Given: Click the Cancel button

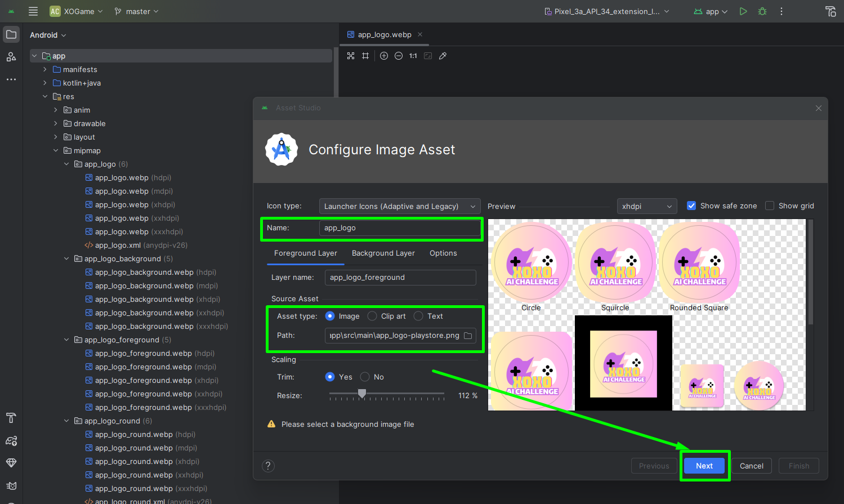Looking at the screenshot, I should click(751, 466).
